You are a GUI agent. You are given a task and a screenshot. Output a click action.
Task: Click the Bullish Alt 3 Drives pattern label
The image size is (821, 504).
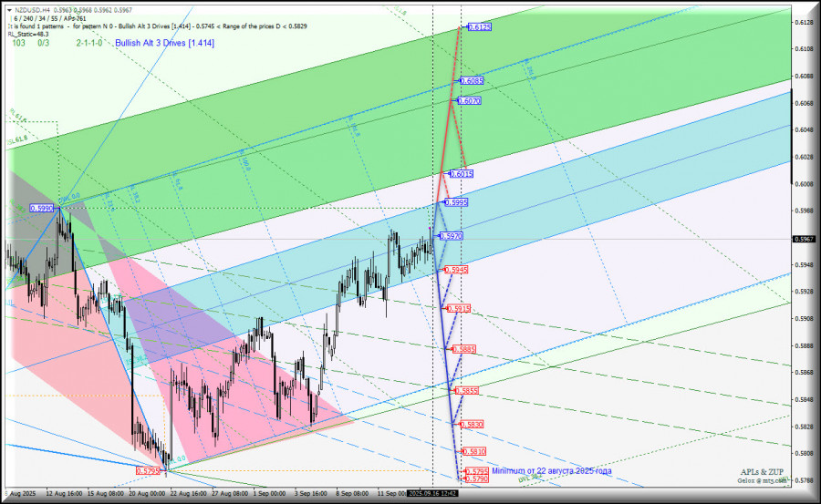pyautogui.click(x=164, y=43)
